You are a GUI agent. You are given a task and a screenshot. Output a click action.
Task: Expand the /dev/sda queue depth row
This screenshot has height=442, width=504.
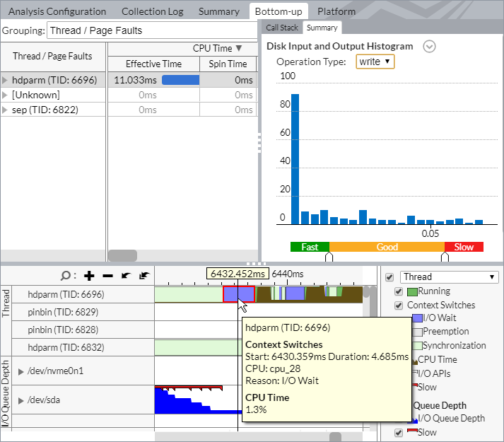pos(21,400)
